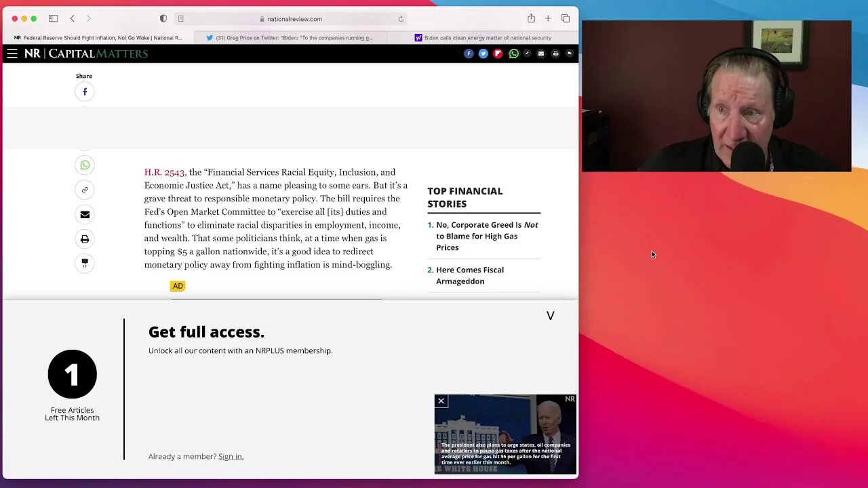This screenshot has height=488, width=868.
Task: Go back with the Safari back arrow
Action: (73, 18)
